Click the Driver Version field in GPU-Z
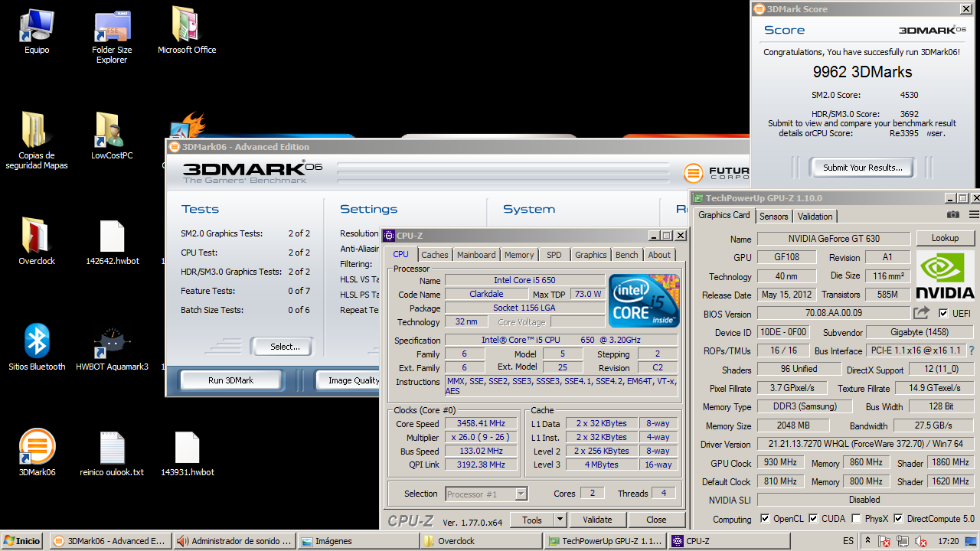This screenshot has width=980, height=551. (x=865, y=444)
